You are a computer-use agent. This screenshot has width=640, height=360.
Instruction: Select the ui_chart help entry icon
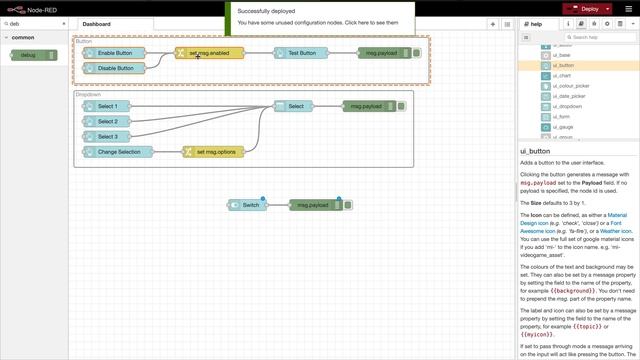pos(546,76)
